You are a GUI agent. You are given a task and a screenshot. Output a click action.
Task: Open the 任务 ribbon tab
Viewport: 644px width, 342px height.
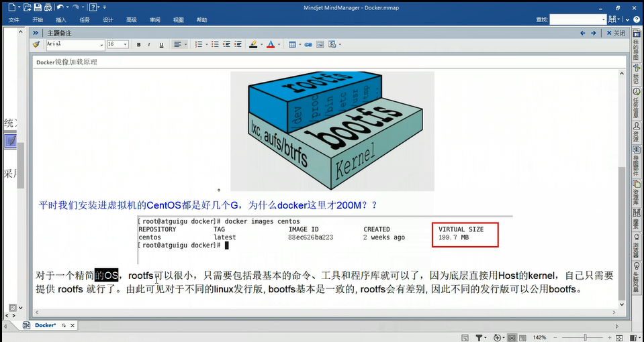[x=85, y=19]
